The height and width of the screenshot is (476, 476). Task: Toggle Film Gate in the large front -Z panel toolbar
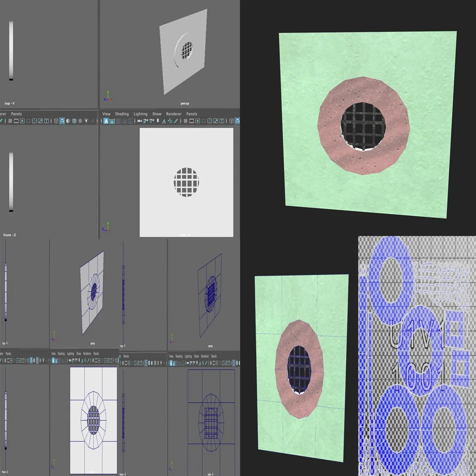pyautogui.click(x=16, y=121)
